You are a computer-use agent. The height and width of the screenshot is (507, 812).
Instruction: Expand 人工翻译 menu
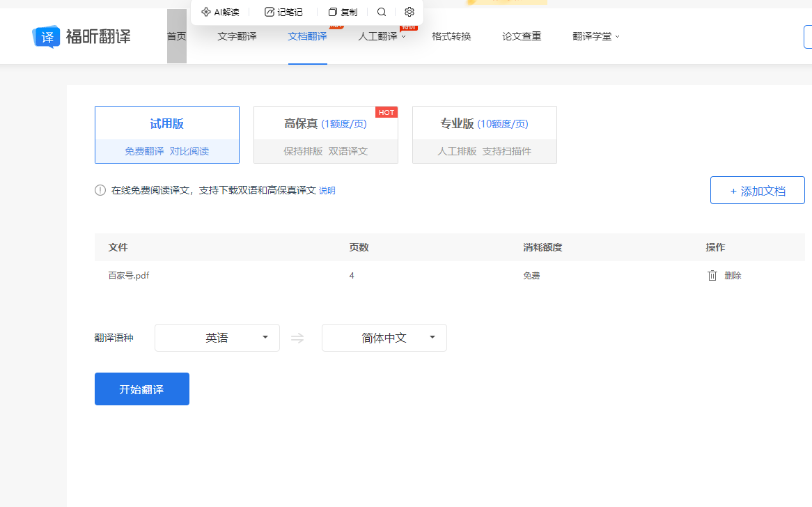(382, 36)
